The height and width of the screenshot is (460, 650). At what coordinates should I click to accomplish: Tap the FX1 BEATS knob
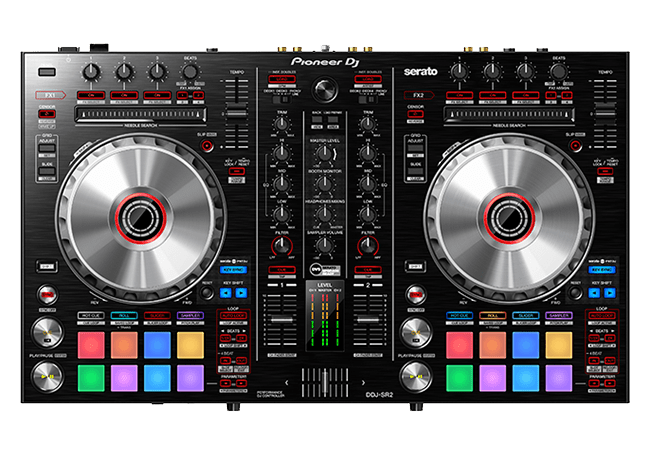190,72
